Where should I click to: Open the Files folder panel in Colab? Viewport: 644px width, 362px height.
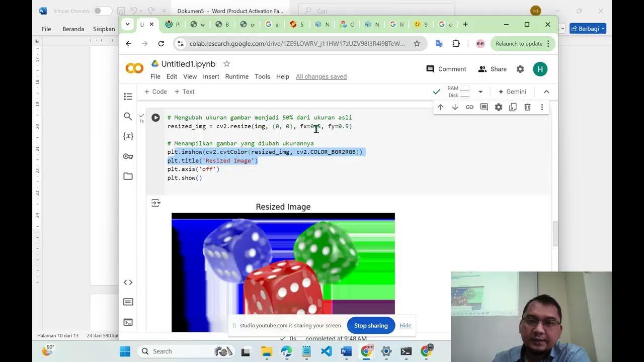[x=128, y=176]
